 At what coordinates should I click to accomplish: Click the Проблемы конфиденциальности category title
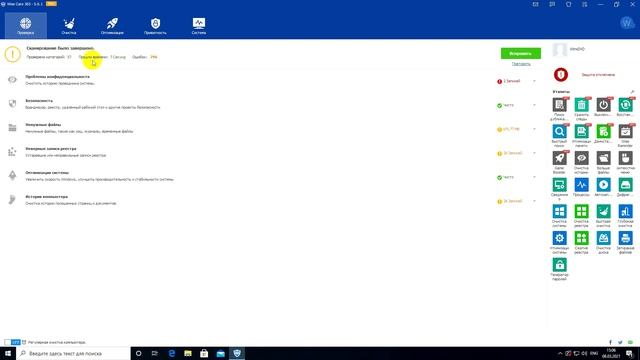point(58,77)
